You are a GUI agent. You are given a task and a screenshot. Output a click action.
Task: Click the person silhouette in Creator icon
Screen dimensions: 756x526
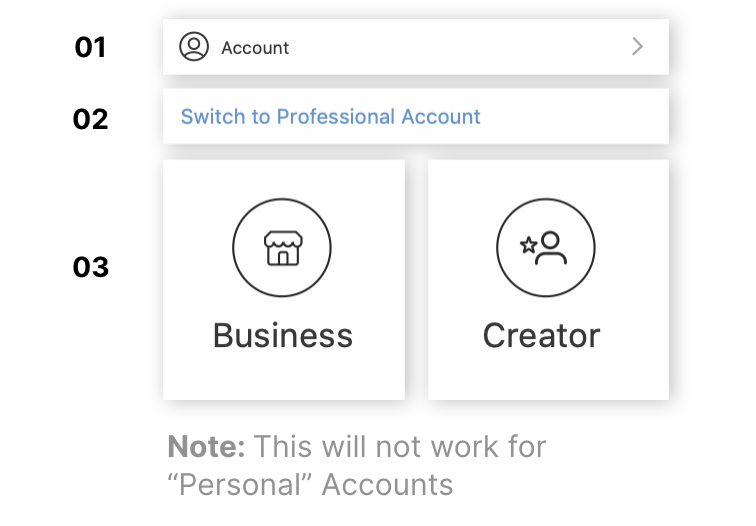tap(551, 248)
